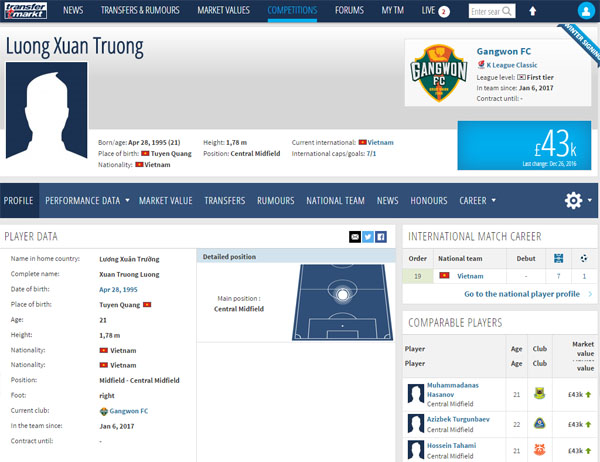
Task: Share player data on Twitter
Action: tap(368, 237)
